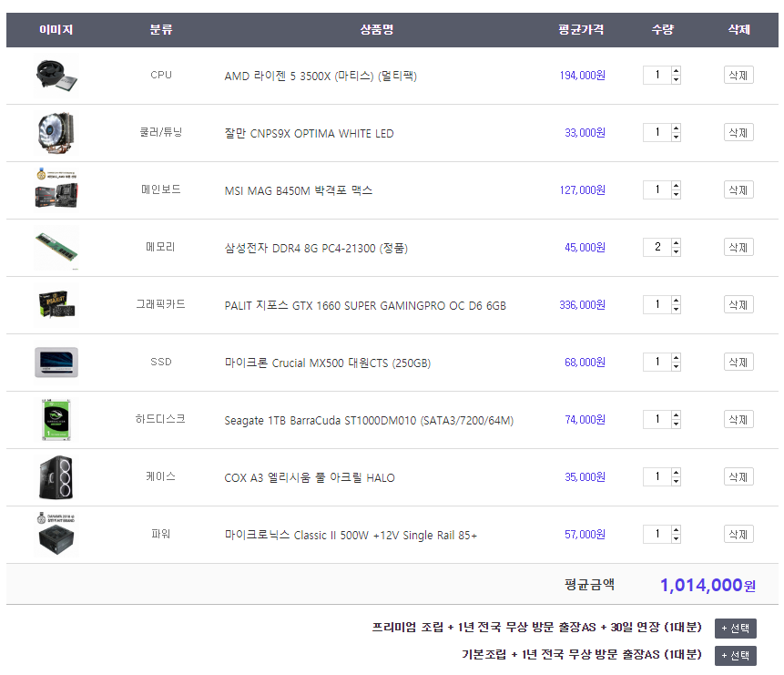Decrease quantity of the 메인보드 row
The width and height of the screenshot is (784, 675).
coord(676,194)
